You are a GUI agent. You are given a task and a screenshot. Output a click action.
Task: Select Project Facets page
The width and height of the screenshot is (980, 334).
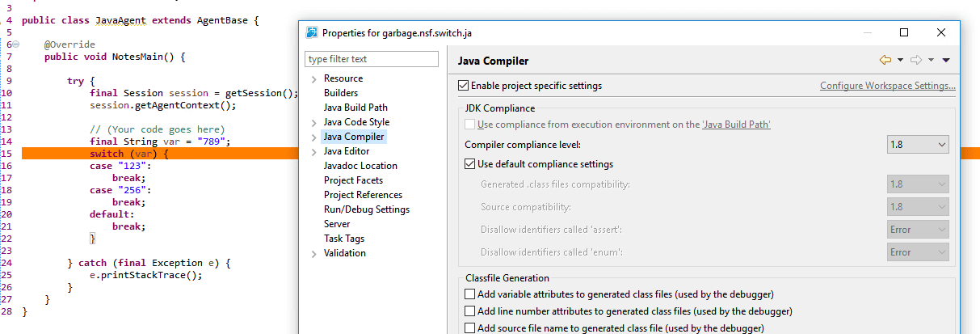[353, 180]
